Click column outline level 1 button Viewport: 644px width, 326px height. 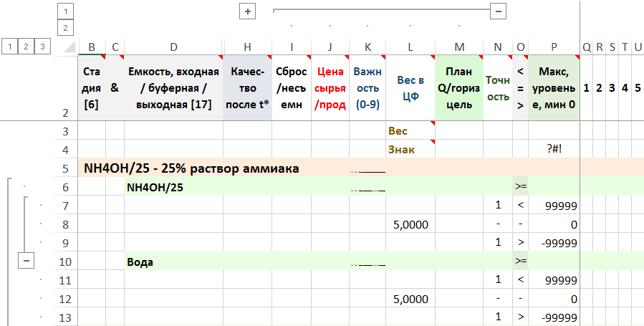coord(65,11)
